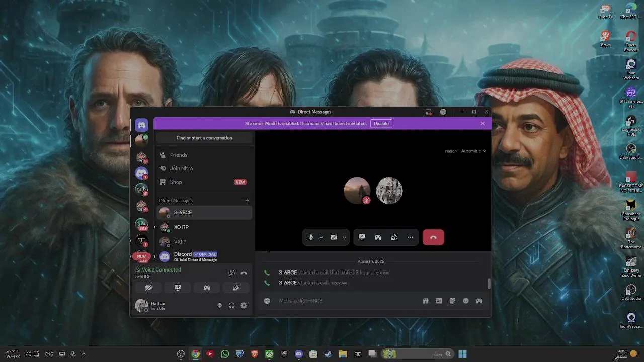Image resolution: width=644 pixels, height=362 pixels.
Task: Open attachment plus button in message bar
Action: [x=267, y=301]
